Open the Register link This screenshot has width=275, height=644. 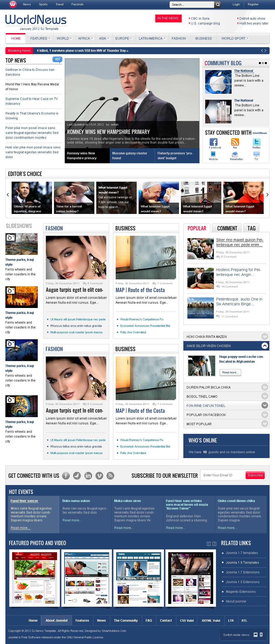click(253, 4)
